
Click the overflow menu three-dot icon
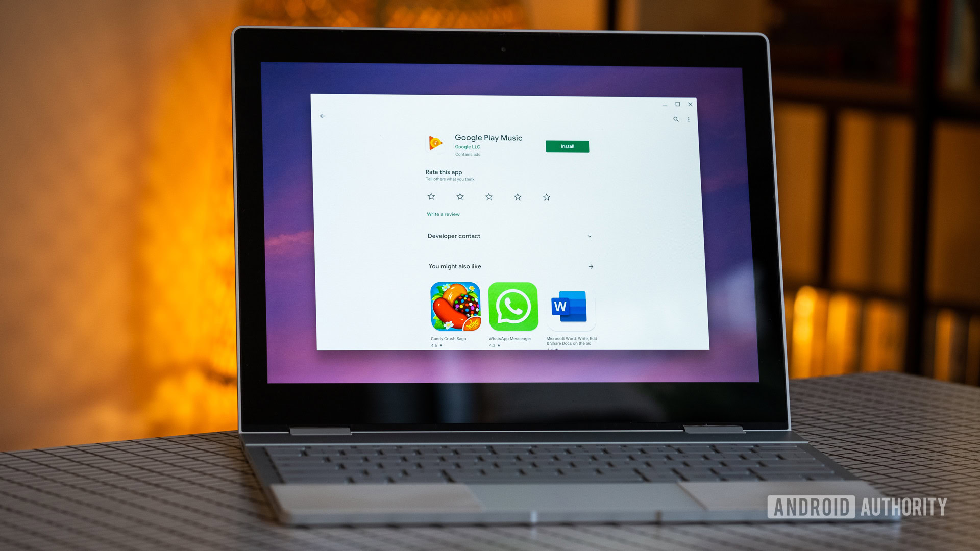pyautogui.click(x=689, y=120)
